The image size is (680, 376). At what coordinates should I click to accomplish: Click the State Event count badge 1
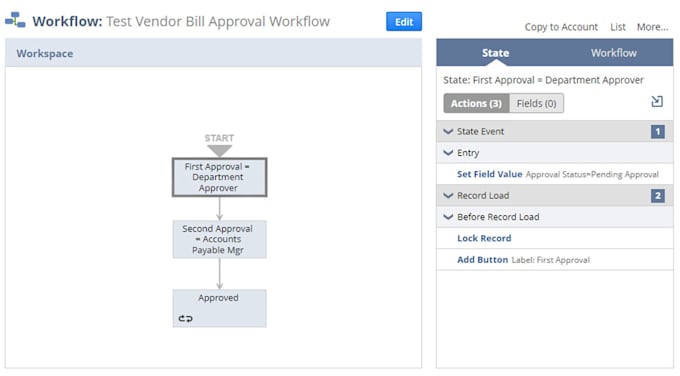point(657,131)
